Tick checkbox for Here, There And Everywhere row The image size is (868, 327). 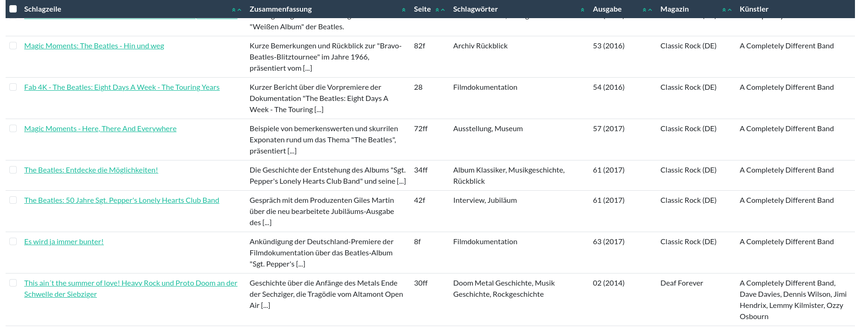[x=13, y=128]
